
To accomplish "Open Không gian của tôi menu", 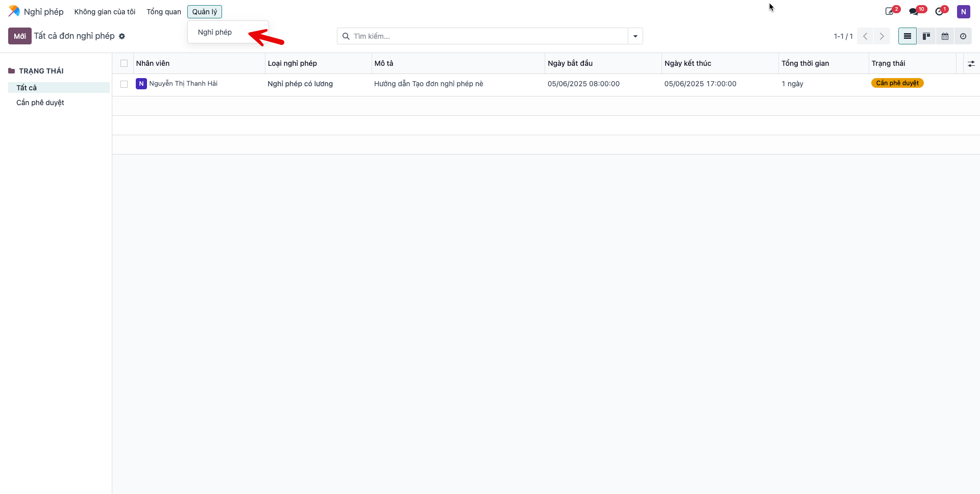I will coord(105,12).
